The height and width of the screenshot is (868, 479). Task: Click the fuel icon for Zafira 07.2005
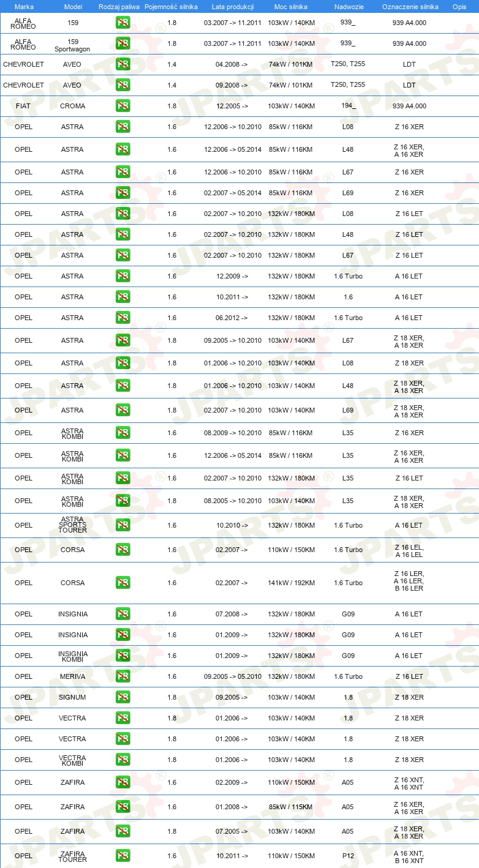coord(123,831)
